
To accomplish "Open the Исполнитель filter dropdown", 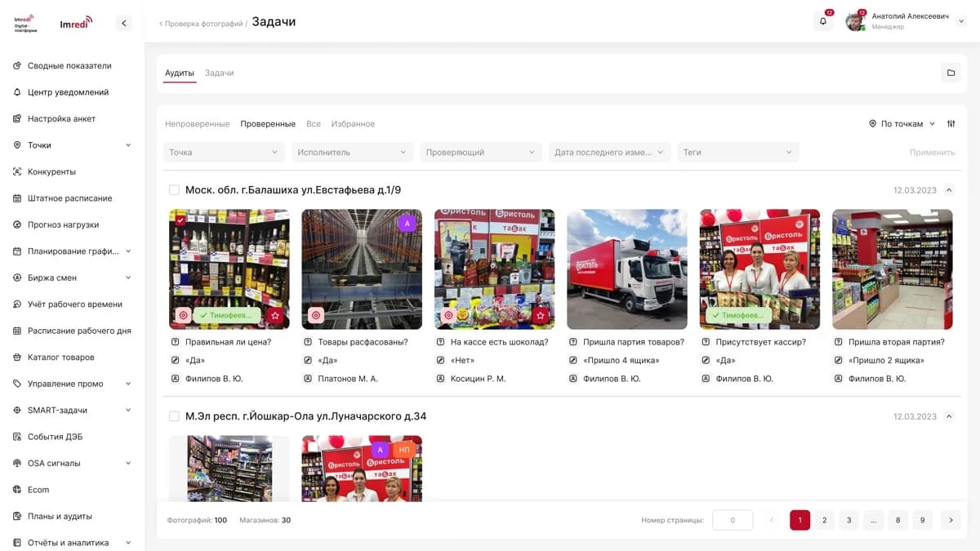I will click(x=353, y=153).
